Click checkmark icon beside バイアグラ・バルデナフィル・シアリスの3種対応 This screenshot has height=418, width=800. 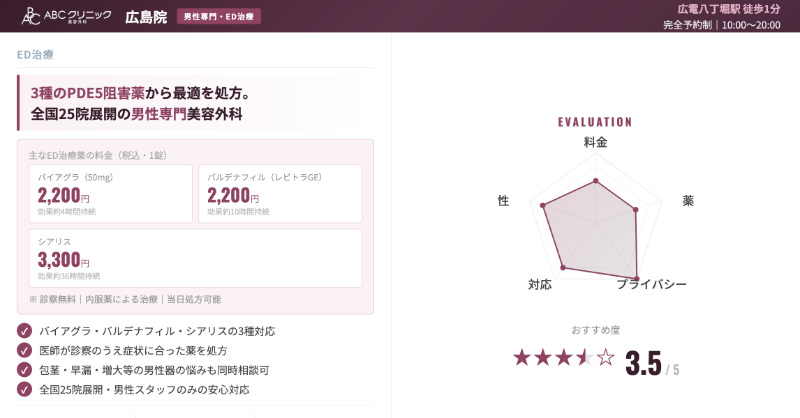[x=25, y=331]
